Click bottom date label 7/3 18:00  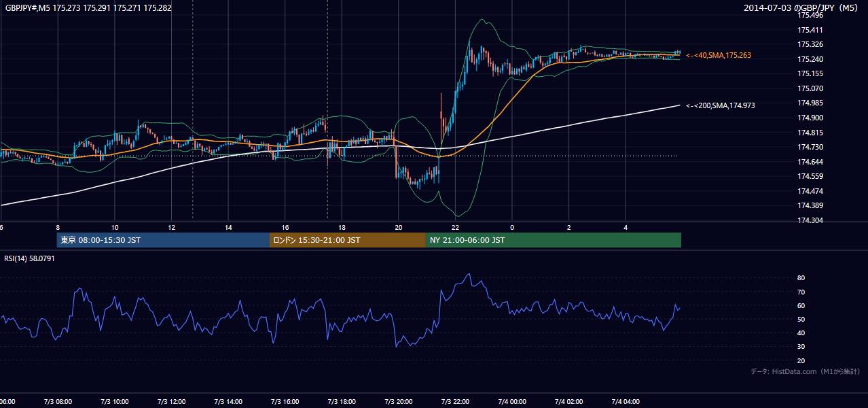(342, 402)
